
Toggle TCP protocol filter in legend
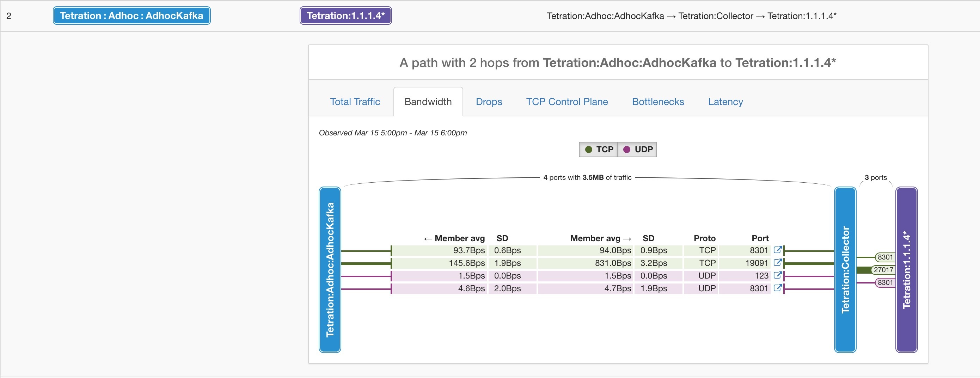599,150
